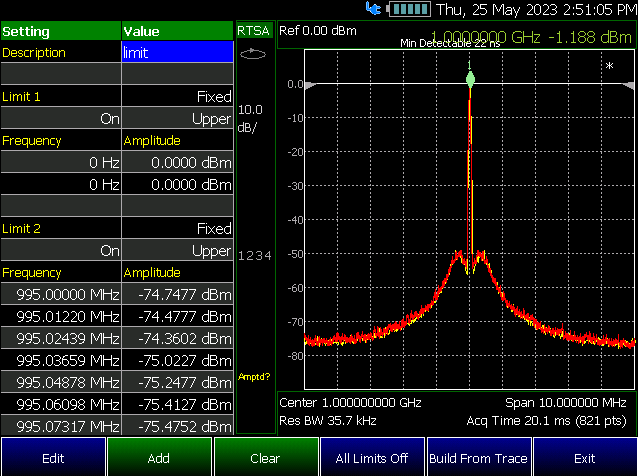The width and height of the screenshot is (638, 476).
Task: Select the blue Description limit value field
Action: click(x=177, y=52)
